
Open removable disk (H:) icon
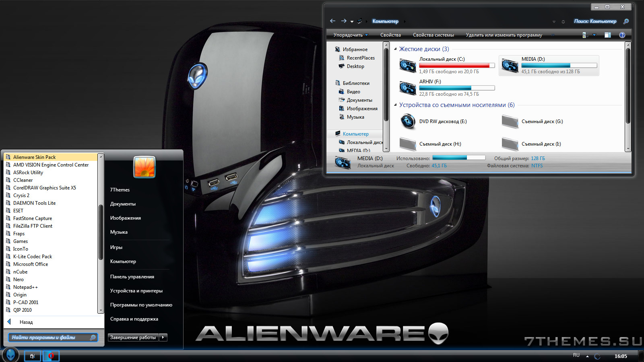tap(407, 144)
